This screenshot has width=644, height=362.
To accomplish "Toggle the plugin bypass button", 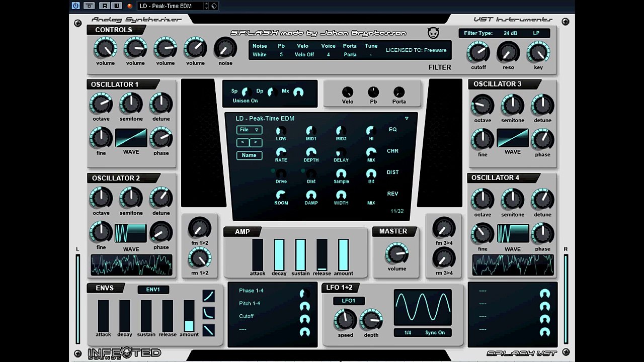I will coord(89,6).
